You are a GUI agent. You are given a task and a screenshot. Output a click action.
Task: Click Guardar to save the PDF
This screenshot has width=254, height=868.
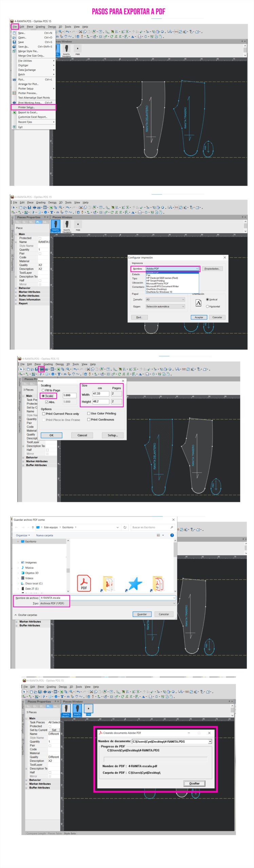click(x=142, y=614)
